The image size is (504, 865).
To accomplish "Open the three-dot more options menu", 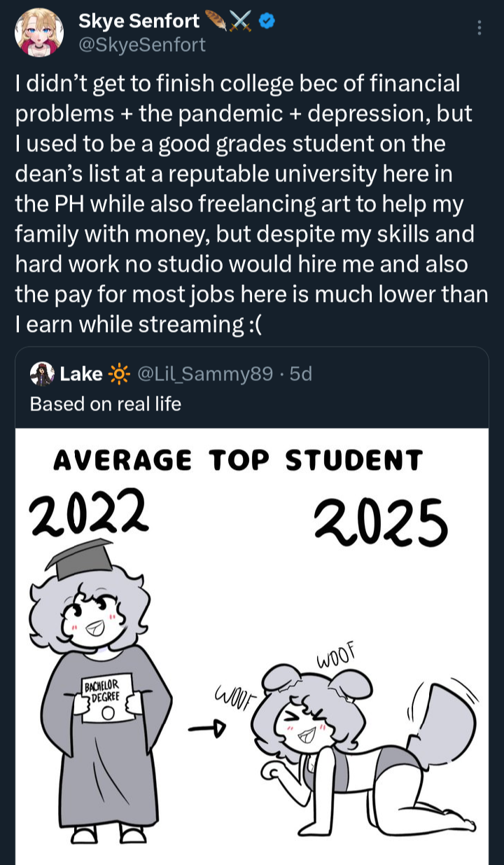I will coord(479,27).
